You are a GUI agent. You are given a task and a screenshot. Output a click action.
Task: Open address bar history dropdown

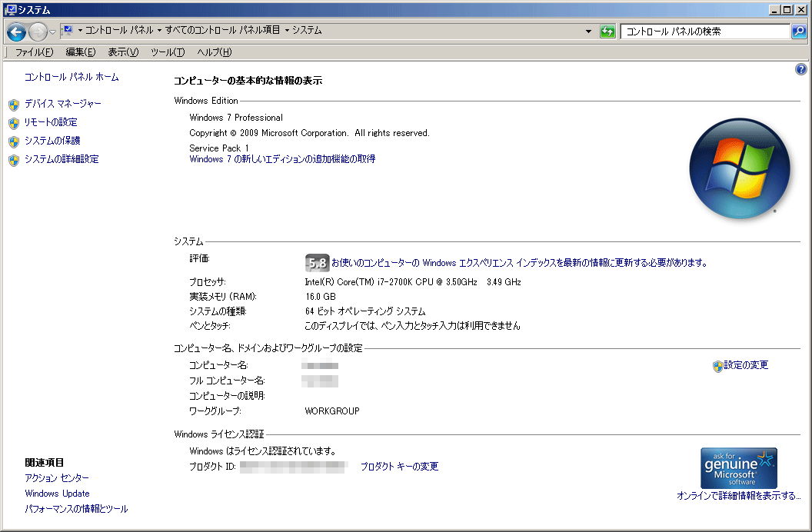click(x=588, y=32)
